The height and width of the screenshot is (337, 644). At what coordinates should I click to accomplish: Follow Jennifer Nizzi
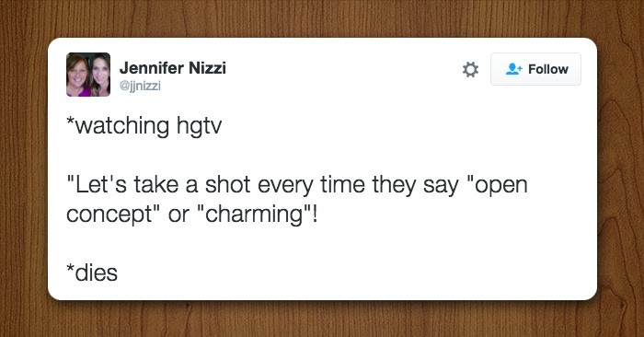[x=535, y=69]
